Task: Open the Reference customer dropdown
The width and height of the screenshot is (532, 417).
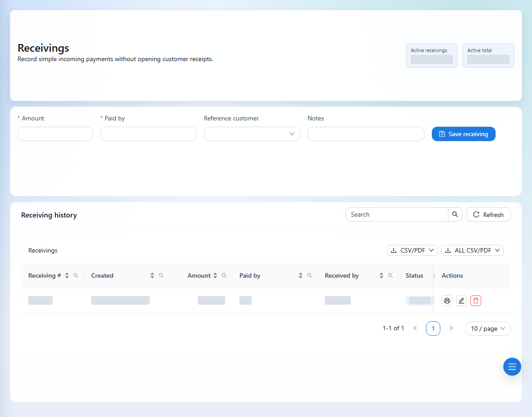Action: point(252,134)
